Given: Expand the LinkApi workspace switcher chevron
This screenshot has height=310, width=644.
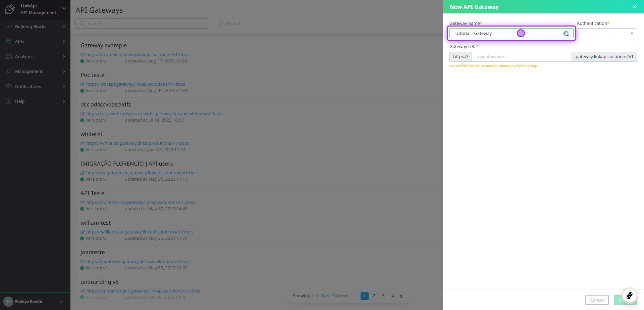Looking at the screenshot, I should (64, 9).
